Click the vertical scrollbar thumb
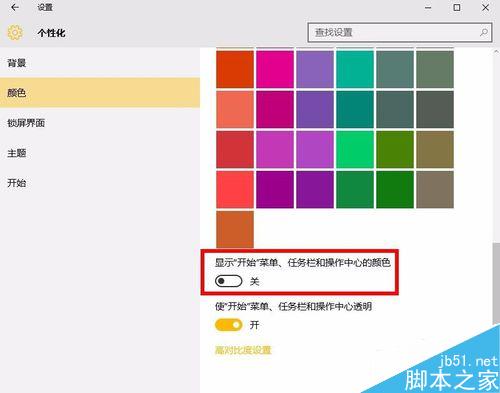 [496, 283]
